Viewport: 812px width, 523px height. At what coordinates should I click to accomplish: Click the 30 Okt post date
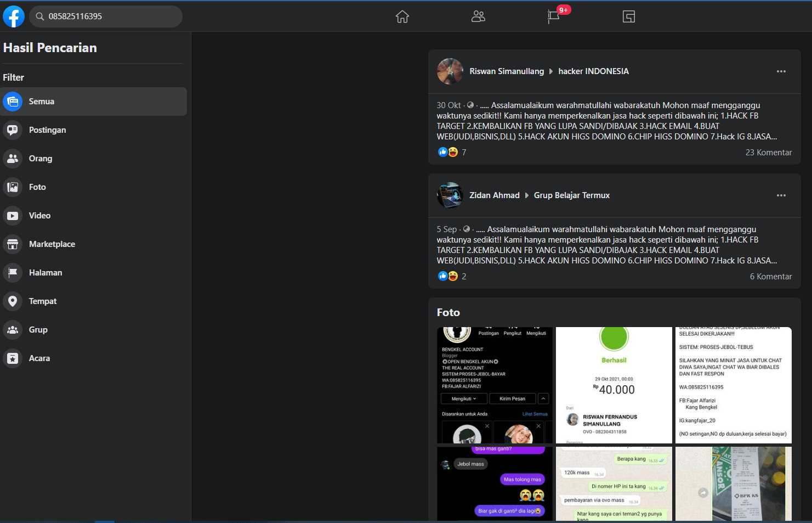[x=448, y=105]
